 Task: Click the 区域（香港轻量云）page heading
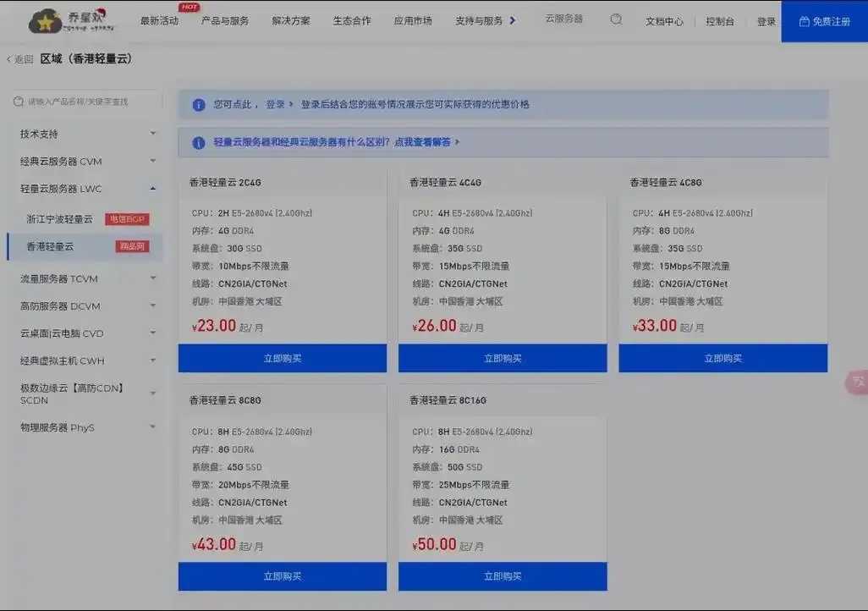coord(86,58)
